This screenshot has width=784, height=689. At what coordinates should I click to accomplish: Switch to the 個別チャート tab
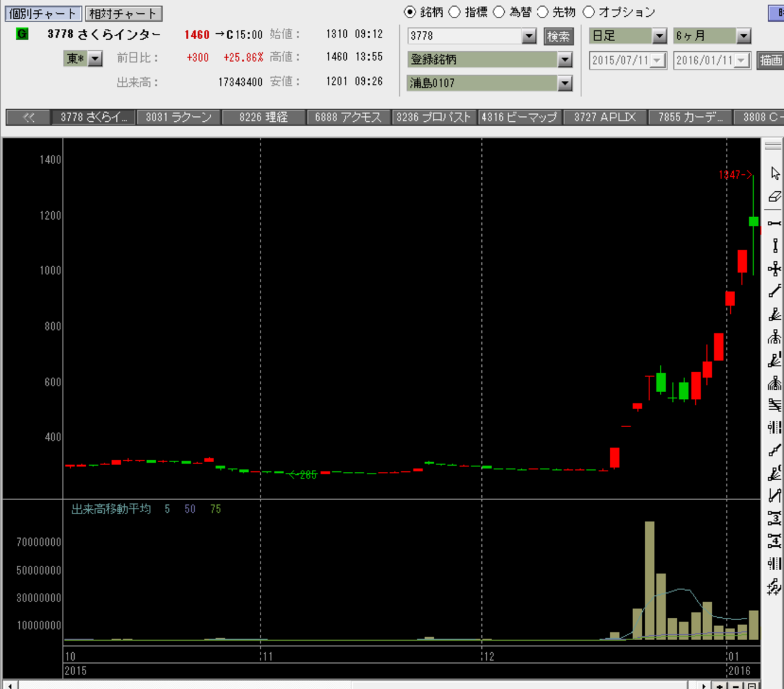click(43, 13)
